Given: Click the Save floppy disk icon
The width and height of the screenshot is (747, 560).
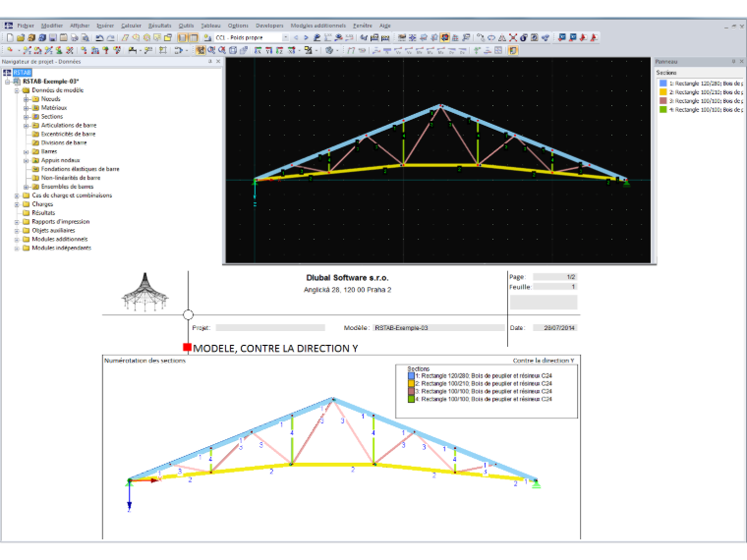Looking at the screenshot, I should click(x=53, y=37).
